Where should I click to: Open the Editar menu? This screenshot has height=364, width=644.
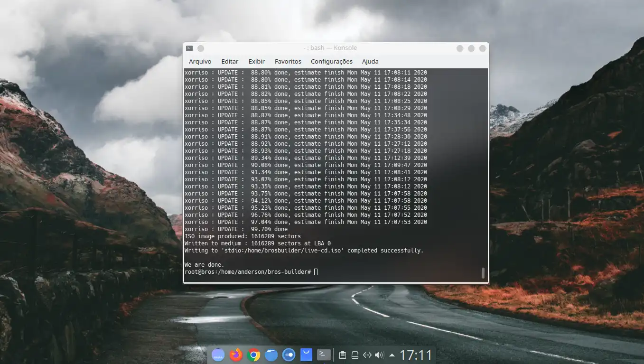pos(230,61)
